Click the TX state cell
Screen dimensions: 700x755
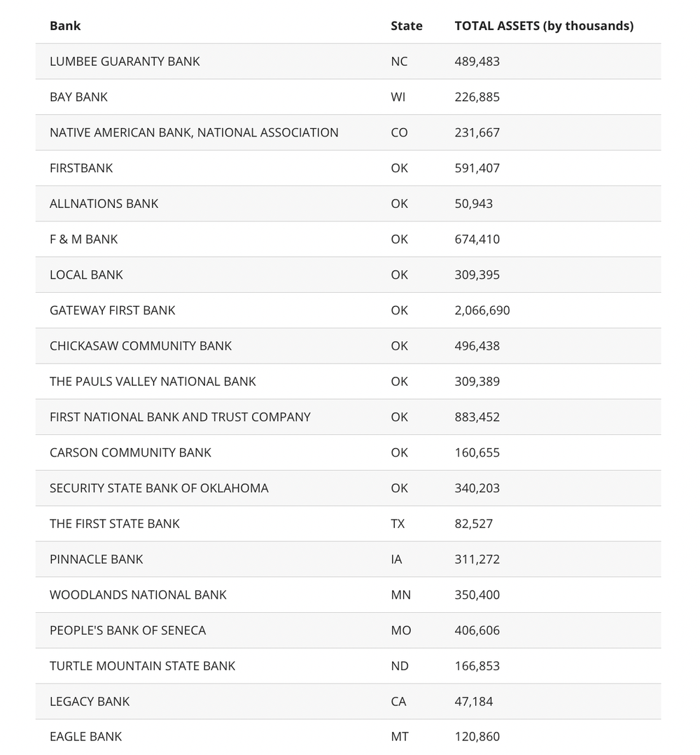pos(398,524)
